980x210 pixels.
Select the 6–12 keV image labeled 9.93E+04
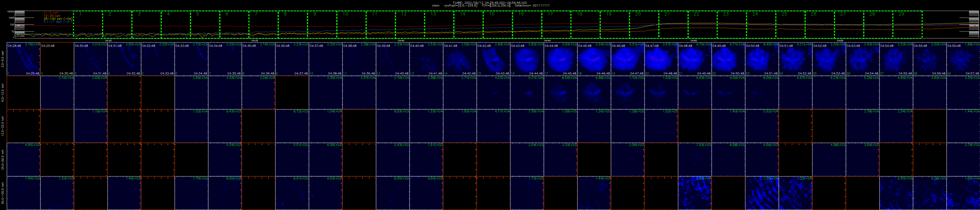coord(695,92)
